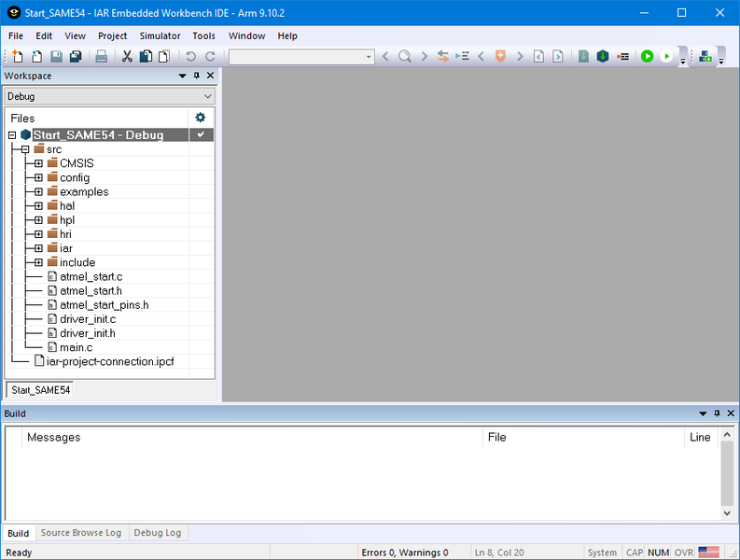Expand the examples folder node
This screenshot has width=740, height=560.
[38, 191]
